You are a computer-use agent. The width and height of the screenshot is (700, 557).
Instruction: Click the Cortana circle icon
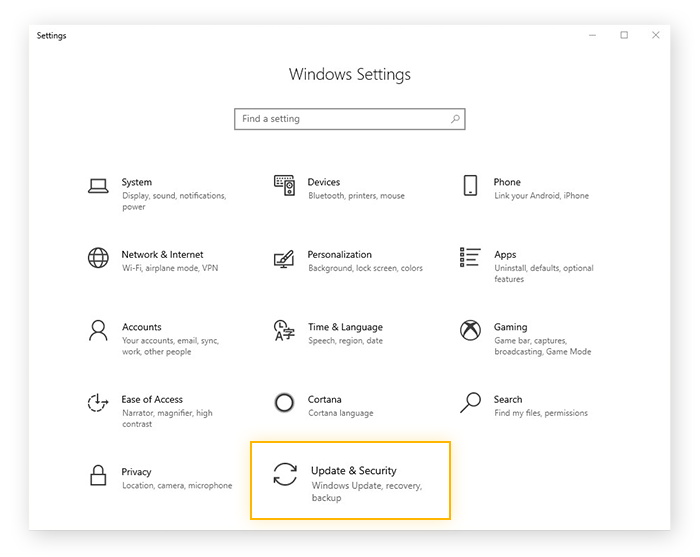tap(284, 403)
